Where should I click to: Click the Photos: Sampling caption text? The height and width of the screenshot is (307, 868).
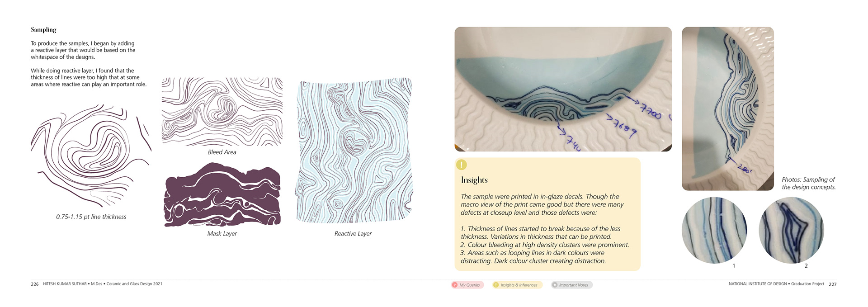pyautogui.click(x=809, y=183)
